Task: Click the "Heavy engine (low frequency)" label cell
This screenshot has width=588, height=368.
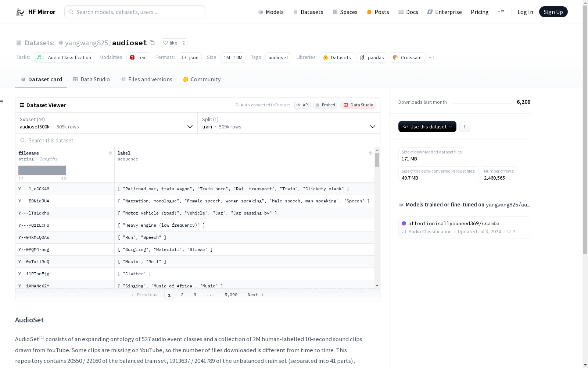Action: [244, 225]
